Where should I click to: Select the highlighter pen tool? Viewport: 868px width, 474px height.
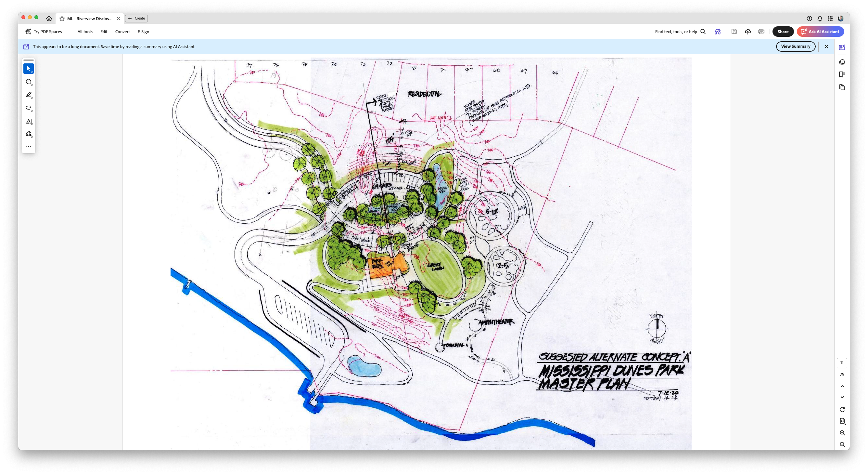[x=29, y=95]
